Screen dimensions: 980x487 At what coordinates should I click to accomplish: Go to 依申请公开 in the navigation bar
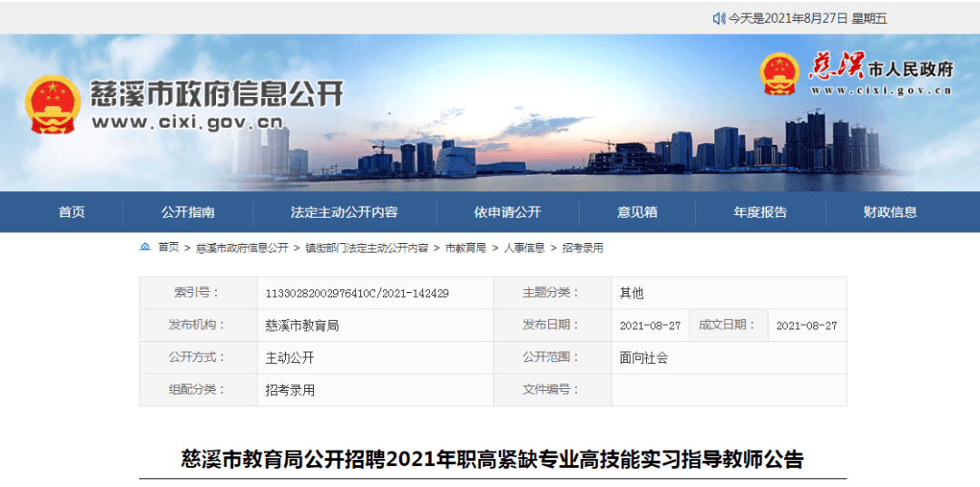507,212
